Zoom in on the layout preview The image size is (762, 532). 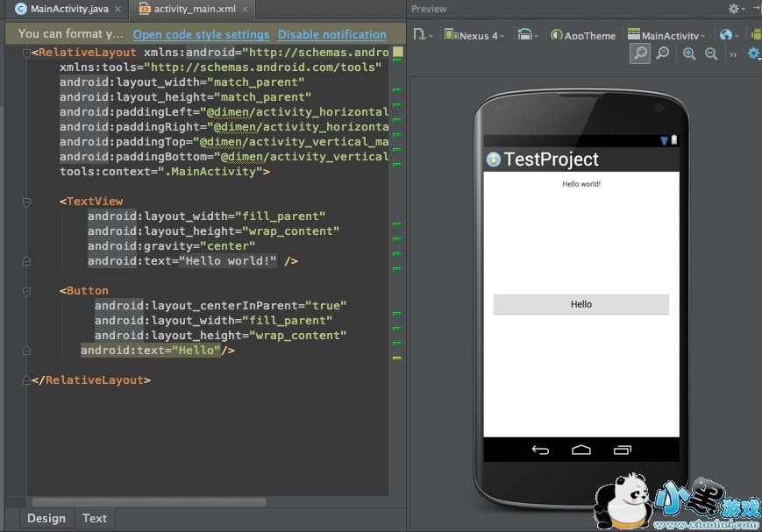point(689,54)
